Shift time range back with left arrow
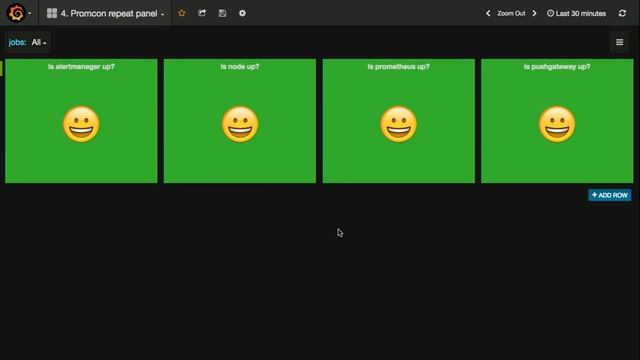This screenshot has width=640, height=360. point(488,13)
